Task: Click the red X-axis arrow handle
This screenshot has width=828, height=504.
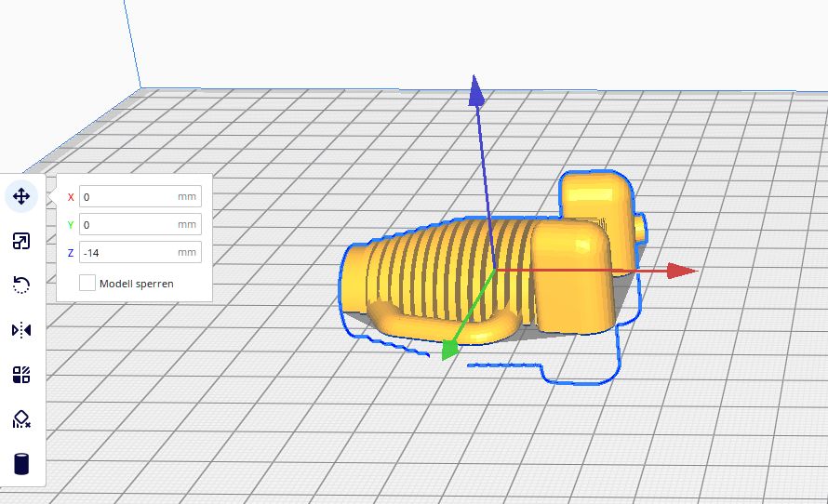Action: coord(682,271)
